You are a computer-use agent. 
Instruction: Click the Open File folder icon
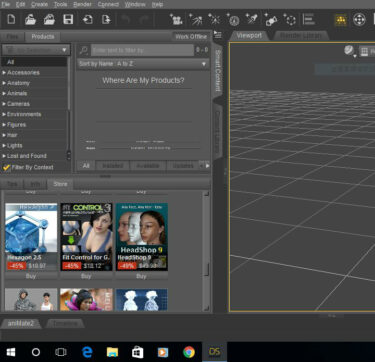30,19
